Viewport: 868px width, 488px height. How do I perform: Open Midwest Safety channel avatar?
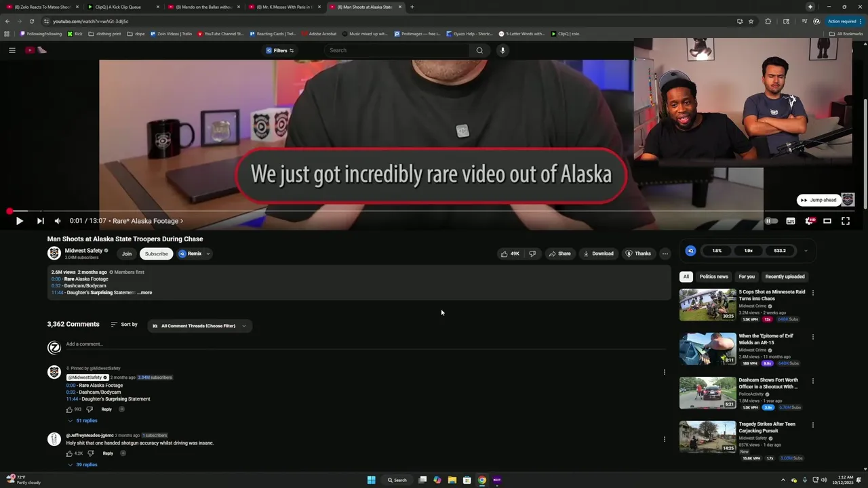pyautogui.click(x=54, y=253)
